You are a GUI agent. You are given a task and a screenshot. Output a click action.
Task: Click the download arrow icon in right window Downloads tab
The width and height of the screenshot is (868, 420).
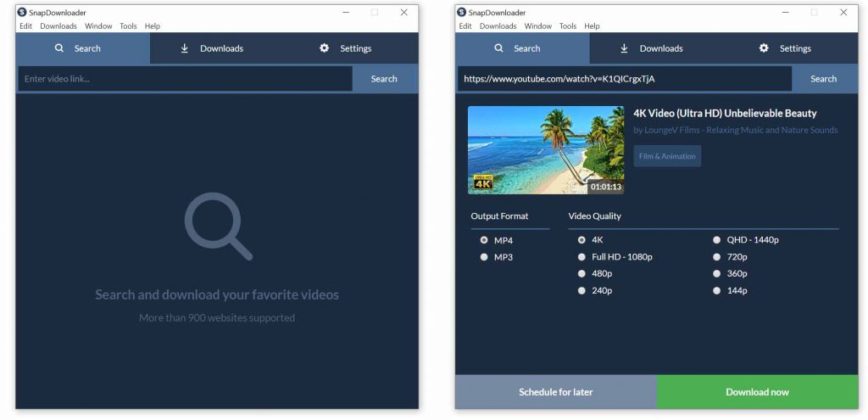coord(624,48)
